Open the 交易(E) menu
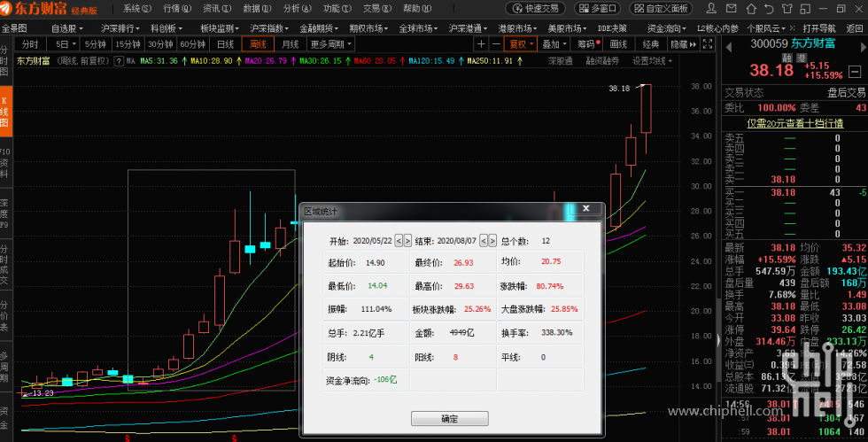The height and width of the screenshot is (442, 868). click(377, 8)
